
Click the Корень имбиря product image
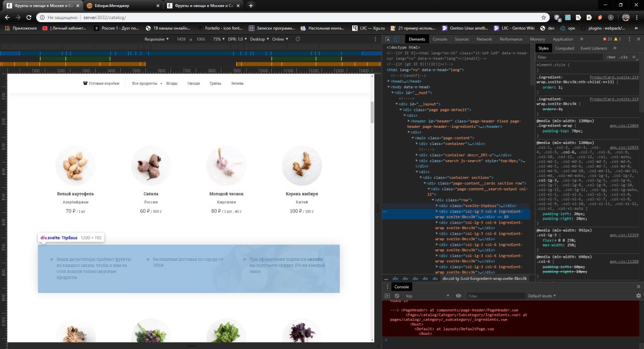(x=302, y=165)
